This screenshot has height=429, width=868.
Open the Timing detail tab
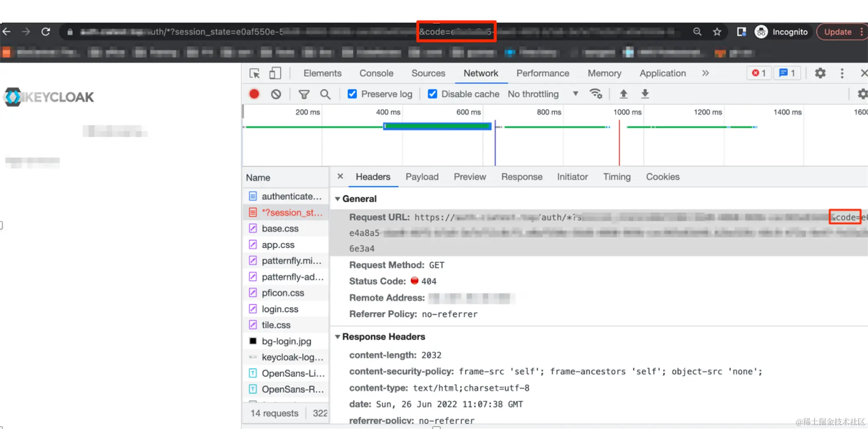[x=617, y=177]
